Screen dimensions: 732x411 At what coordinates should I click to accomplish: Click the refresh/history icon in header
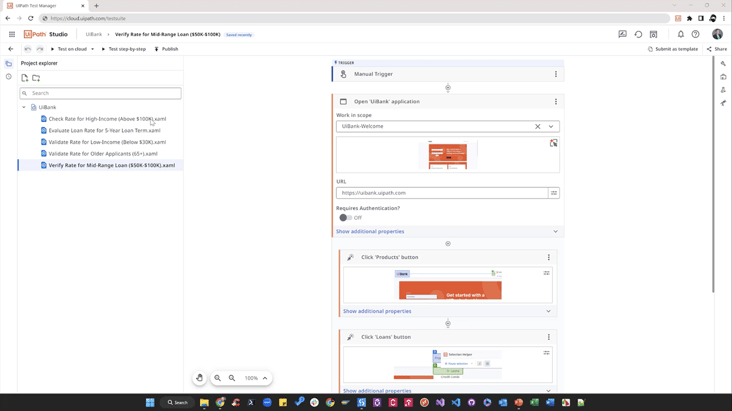pyautogui.click(x=638, y=34)
